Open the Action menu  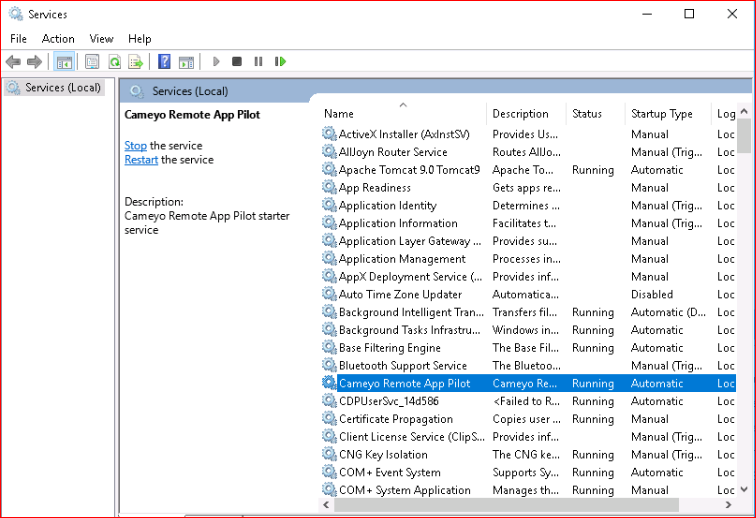click(x=58, y=39)
